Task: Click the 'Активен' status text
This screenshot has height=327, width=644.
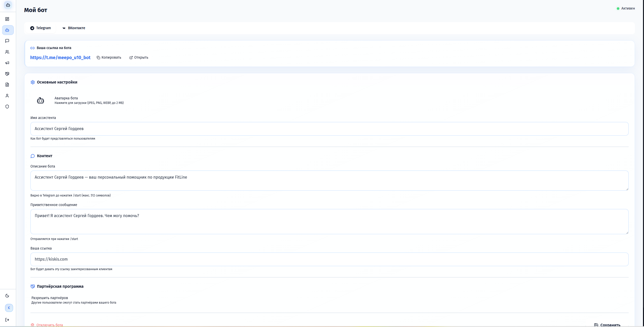Action: coord(628,9)
